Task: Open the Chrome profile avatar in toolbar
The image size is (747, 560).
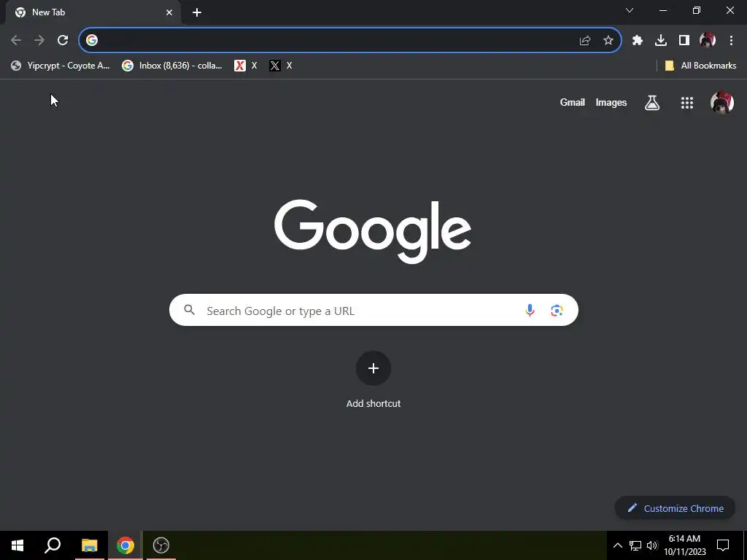Action: click(708, 41)
